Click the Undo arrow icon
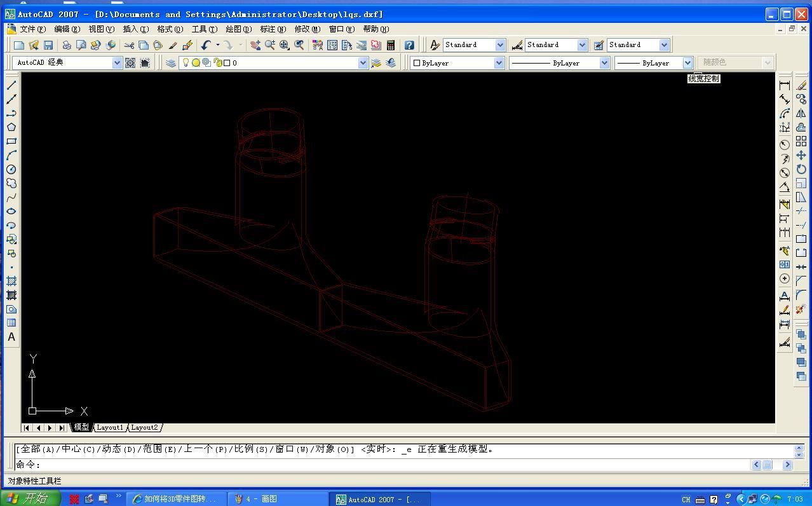 pyautogui.click(x=206, y=45)
